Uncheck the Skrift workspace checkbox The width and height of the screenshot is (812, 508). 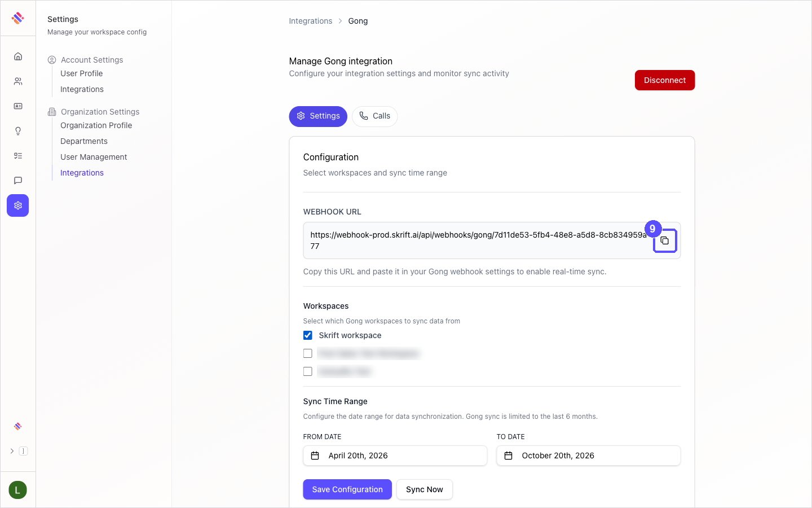[308, 335]
